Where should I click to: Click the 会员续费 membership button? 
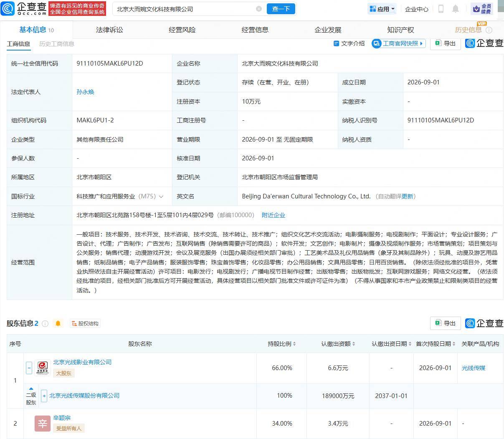[482, 9]
